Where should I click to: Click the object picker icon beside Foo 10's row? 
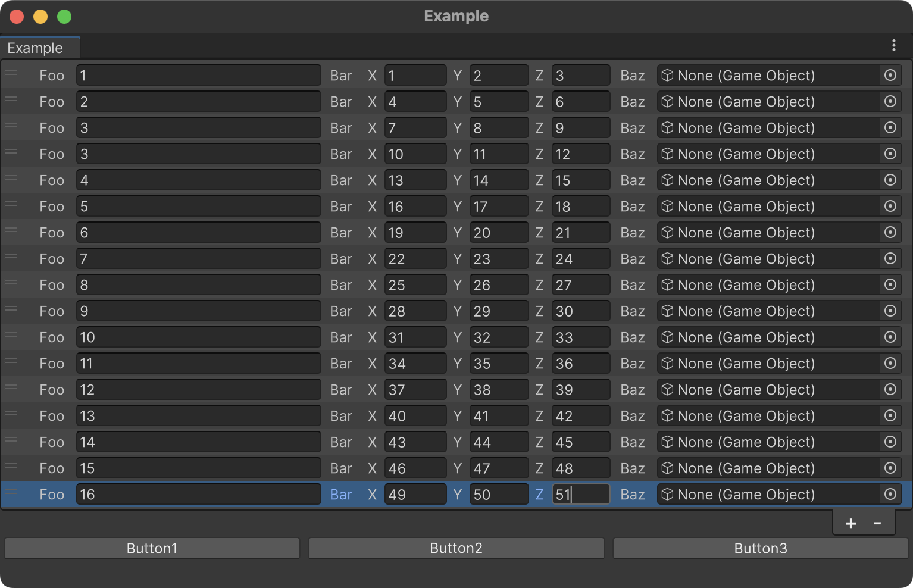[x=890, y=337]
